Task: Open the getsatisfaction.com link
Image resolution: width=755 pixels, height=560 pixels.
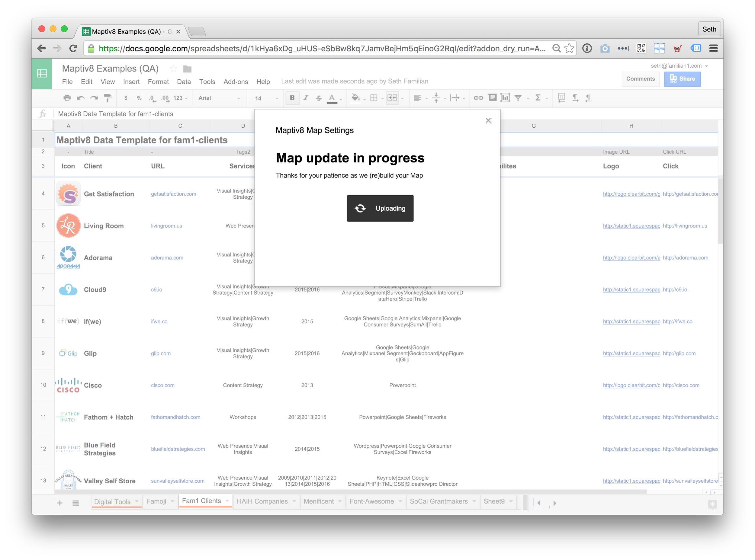Action: (x=174, y=194)
